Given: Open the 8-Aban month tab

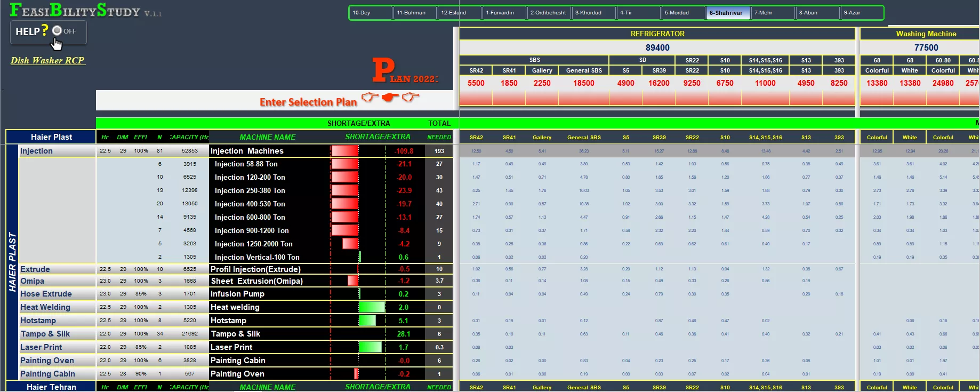Looking at the screenshot, I should pos(818,13).
